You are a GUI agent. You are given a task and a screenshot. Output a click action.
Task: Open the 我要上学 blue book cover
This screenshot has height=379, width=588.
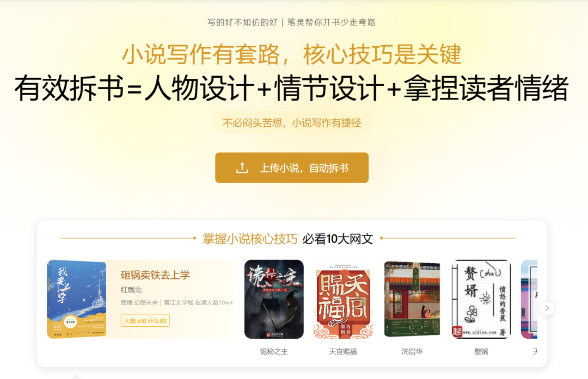coord(77,299)
